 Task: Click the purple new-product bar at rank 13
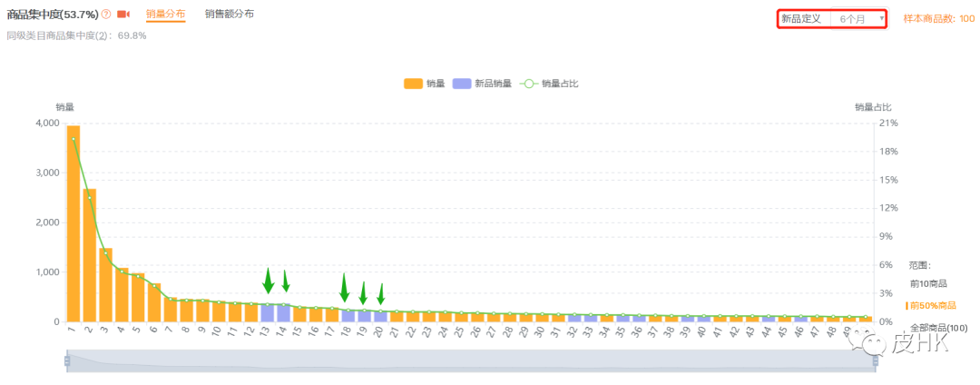(267, 313)
